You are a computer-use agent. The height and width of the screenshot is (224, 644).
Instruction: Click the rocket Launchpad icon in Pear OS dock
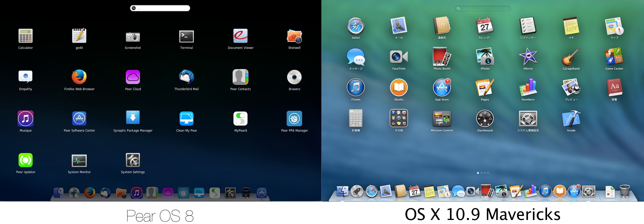point(74,193)
